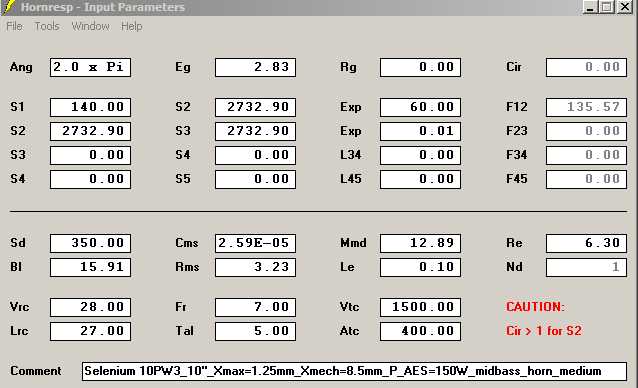Viewport: 638px width, 388px height.
Task: Open the Window menu
Action: tap(90, 26)
